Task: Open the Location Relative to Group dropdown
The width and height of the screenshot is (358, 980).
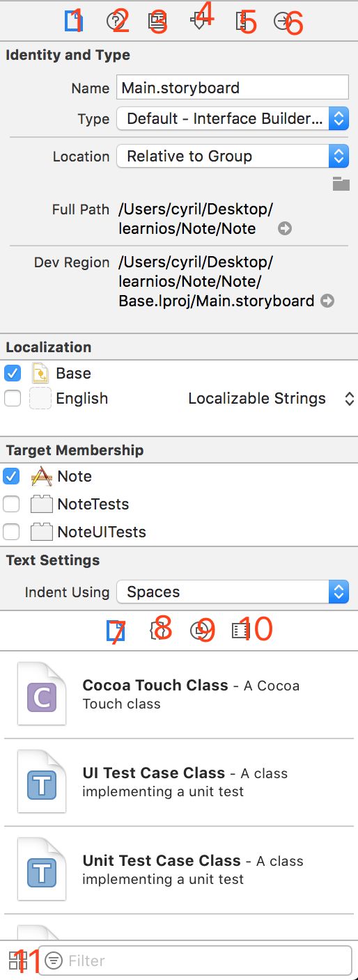Action: [232, 156]
